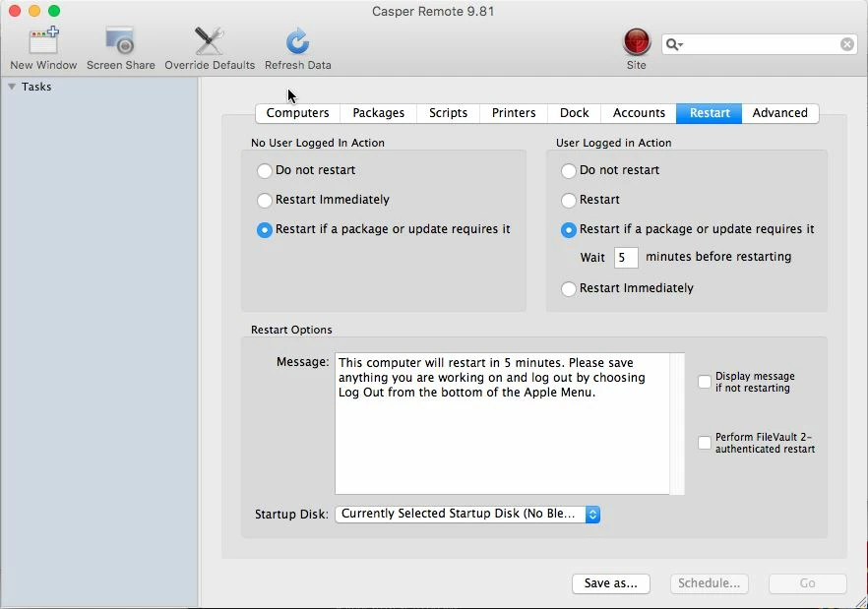The width and height of the screenshot is (868, 609).
Task: Switch to the Computers tab
Action: tap(298, 113)
